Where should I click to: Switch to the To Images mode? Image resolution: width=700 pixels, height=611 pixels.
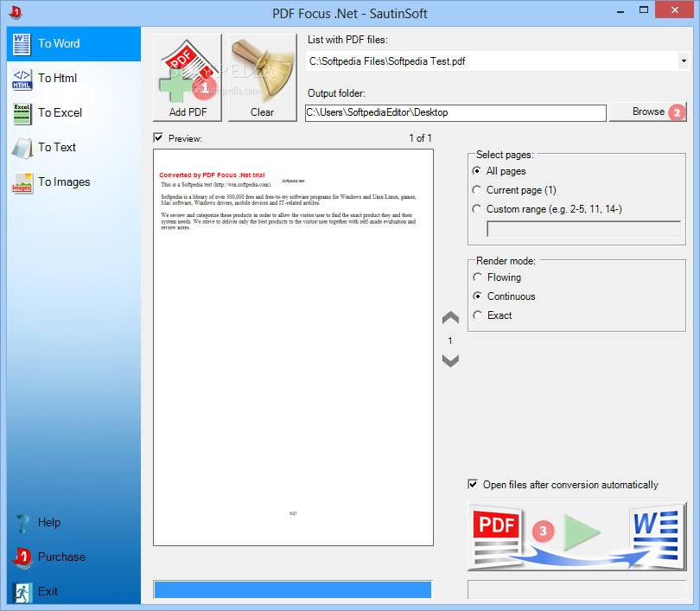click(x=73, y=182)
